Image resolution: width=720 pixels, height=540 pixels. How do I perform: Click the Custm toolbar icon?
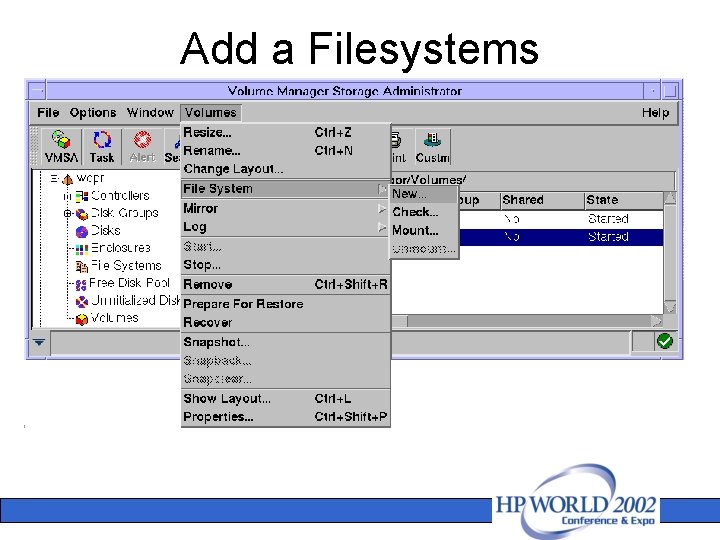click(433, 146)
